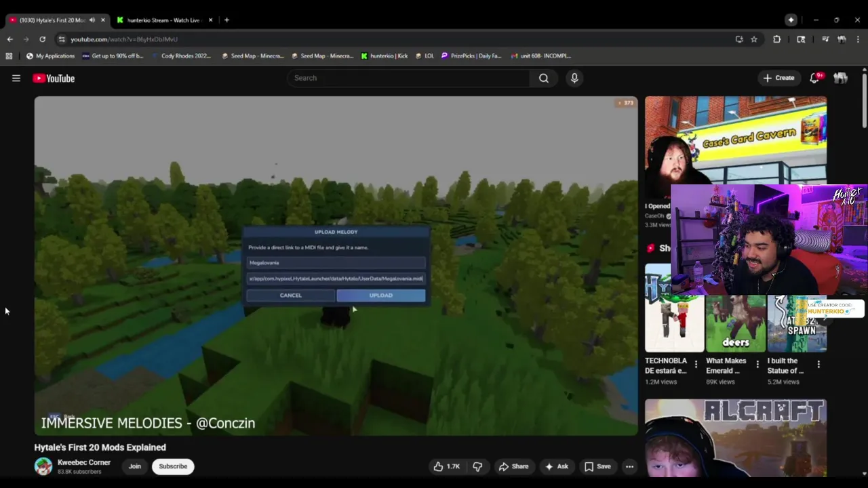The width and height of the screenshot is (868, 488).
Task: Click the address bar URL
Action: [x=124, y=39]
